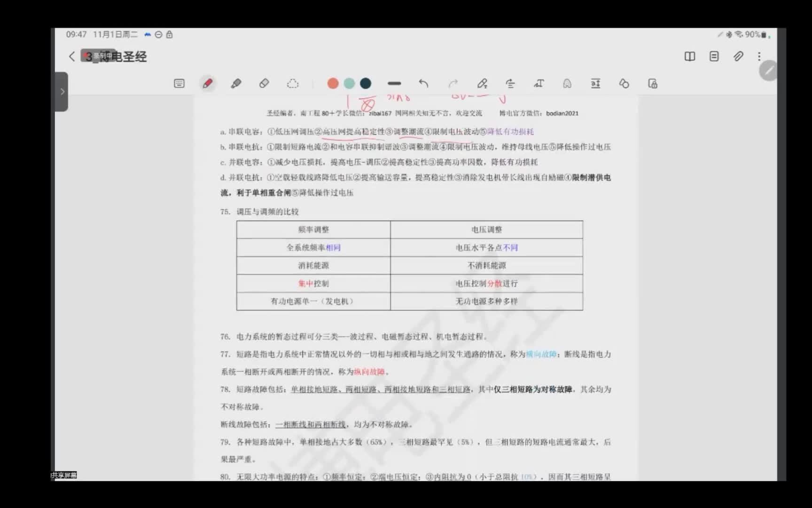Tap the status bar clock 09:47
The width and height of the screenshot is (812, 508).
pos(76,34)
